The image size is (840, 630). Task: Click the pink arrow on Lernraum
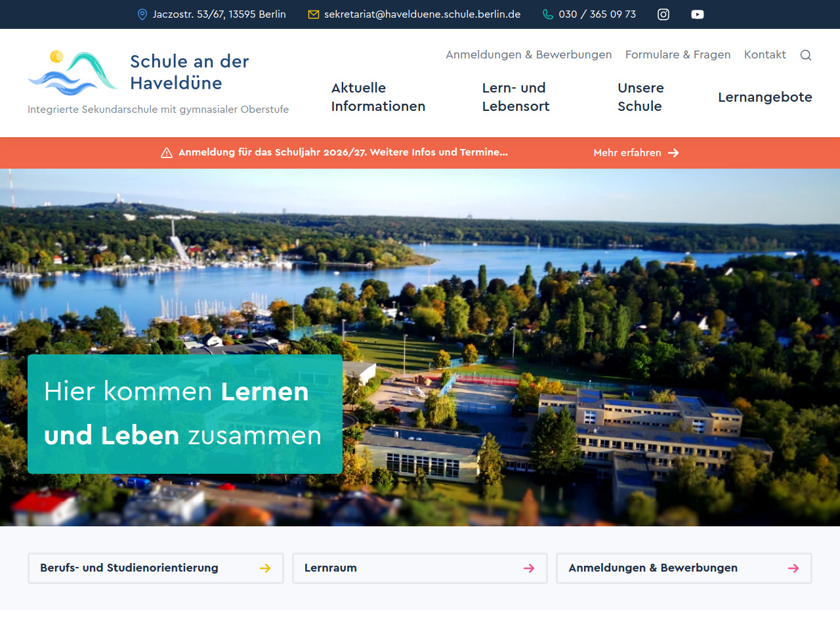coord(529,568)
